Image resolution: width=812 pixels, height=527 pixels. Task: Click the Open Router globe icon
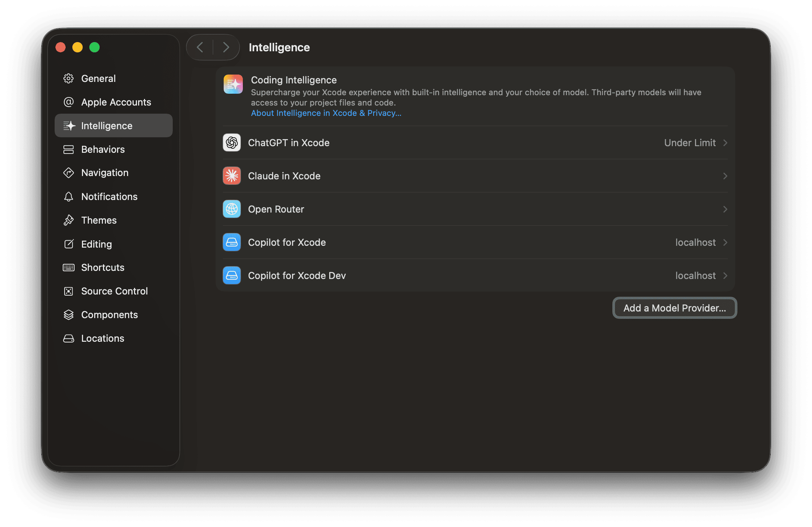pyautogui.click(x=232, y=209)
